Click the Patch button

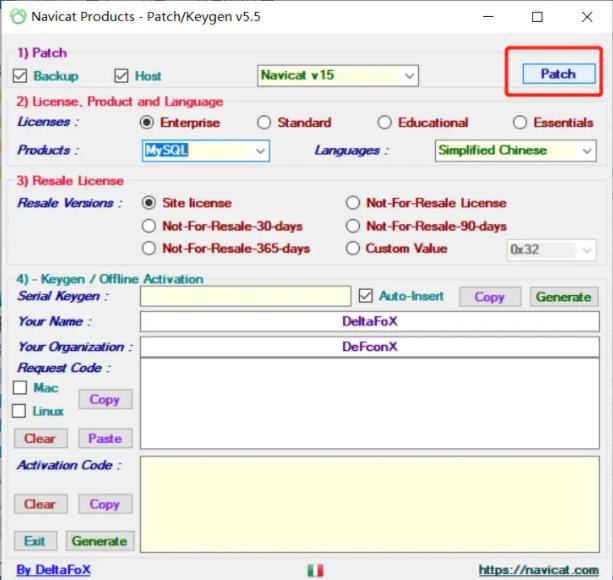click(559, 73)
